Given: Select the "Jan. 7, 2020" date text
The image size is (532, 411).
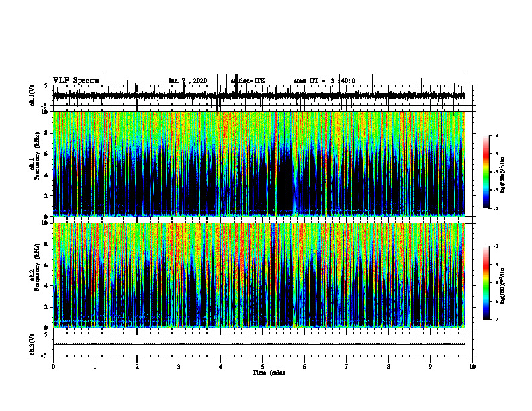Looking at the screenshot, I should [x=187, y=81].
